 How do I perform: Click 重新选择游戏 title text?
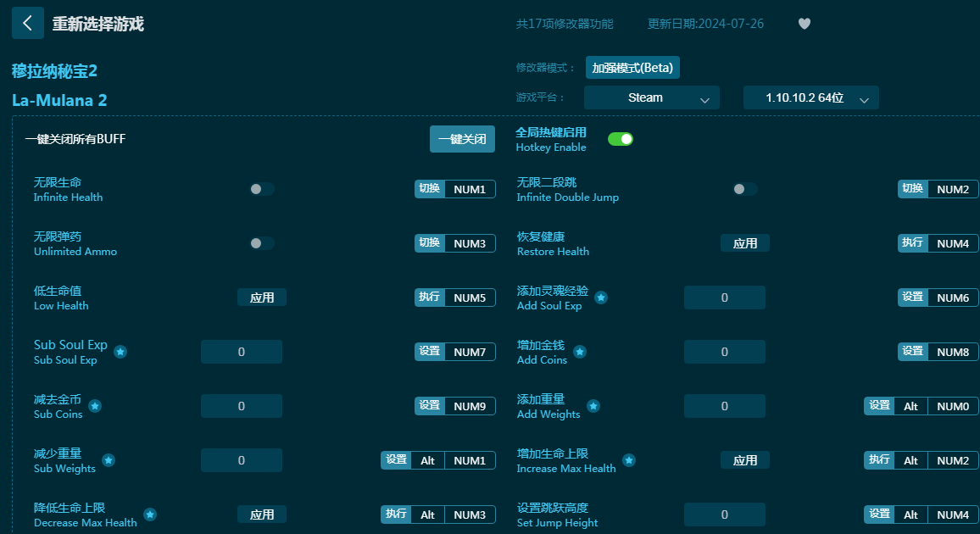click(x=98, y=24)
